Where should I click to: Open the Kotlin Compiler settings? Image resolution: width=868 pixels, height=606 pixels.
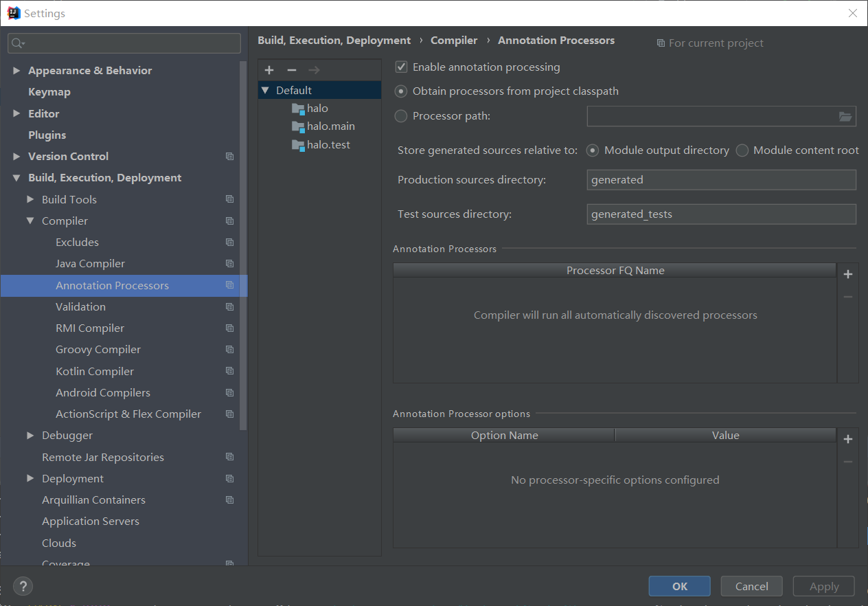point(95,371)
